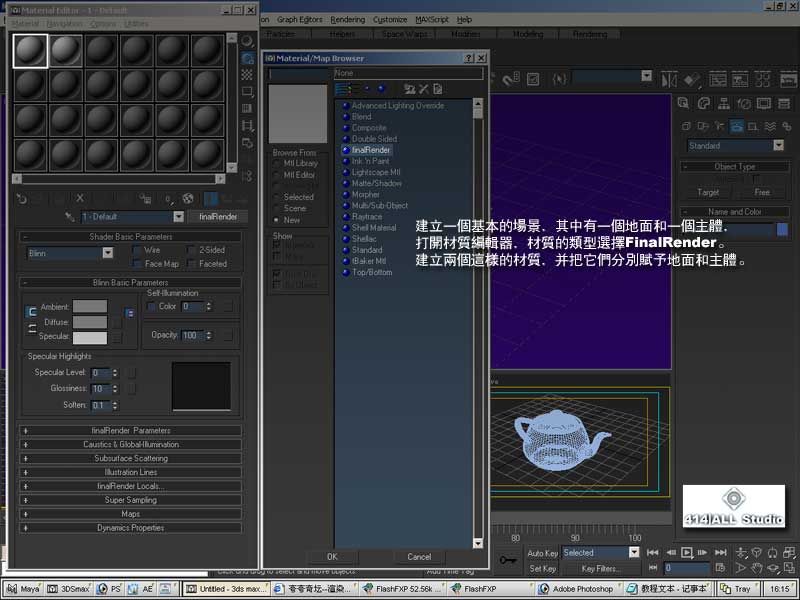The height and width of the screenshot is (600, 800).
Task: Open the Graph Editors menu
Action: point(299,19)
